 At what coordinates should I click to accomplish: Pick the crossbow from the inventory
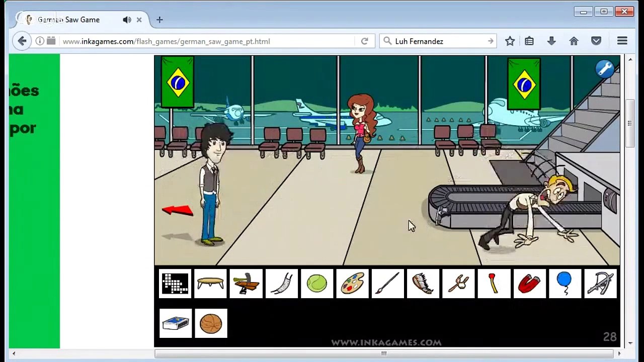(x=600, y=284)
